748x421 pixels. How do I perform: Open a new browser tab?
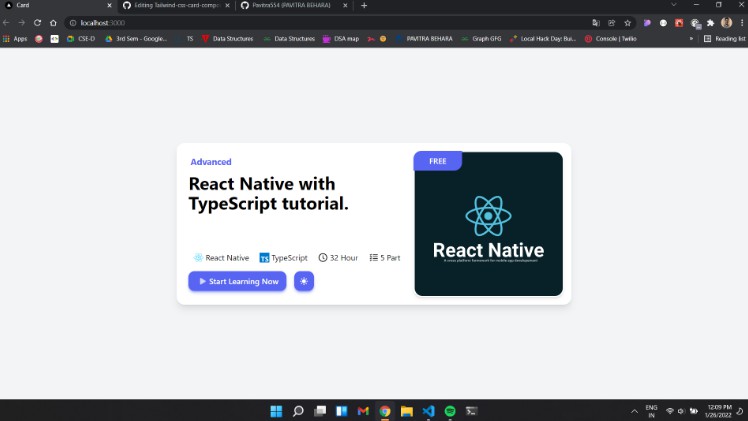click(x=364, y=5)
